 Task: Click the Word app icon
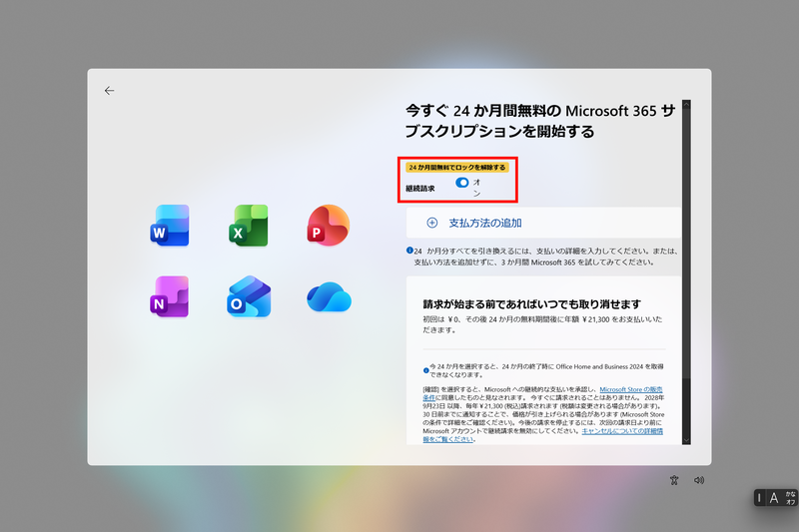tap(170, 226)
